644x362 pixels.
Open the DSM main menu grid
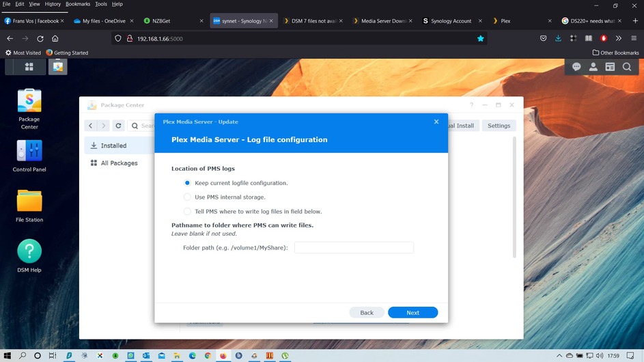(29, 66)
